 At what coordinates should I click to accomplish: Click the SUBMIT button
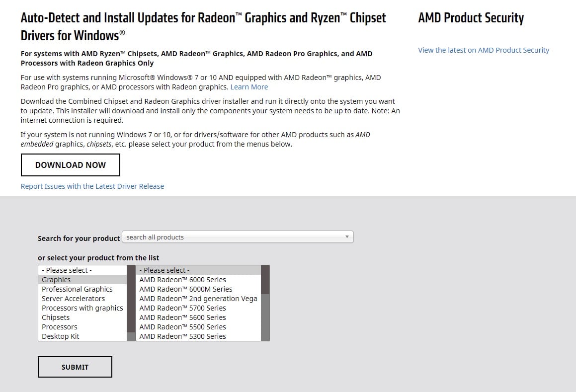(75, 367)
